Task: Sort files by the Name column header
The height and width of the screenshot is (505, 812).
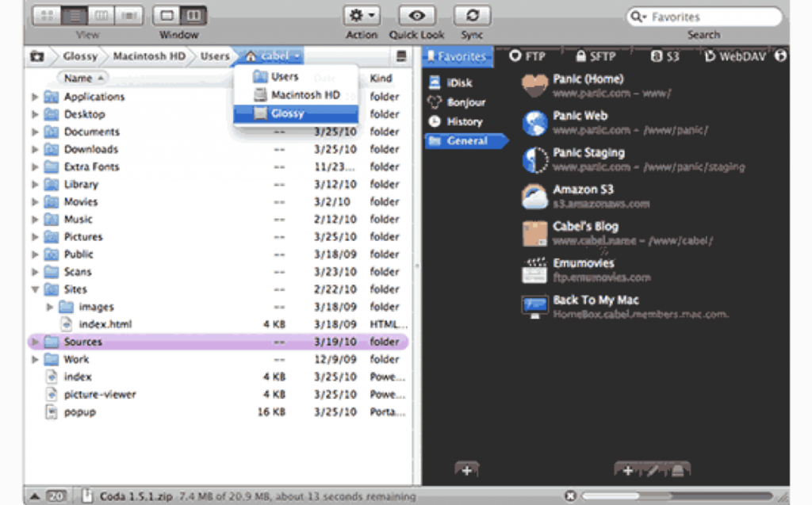Action: pyautogui.click(x=82, y=78)
